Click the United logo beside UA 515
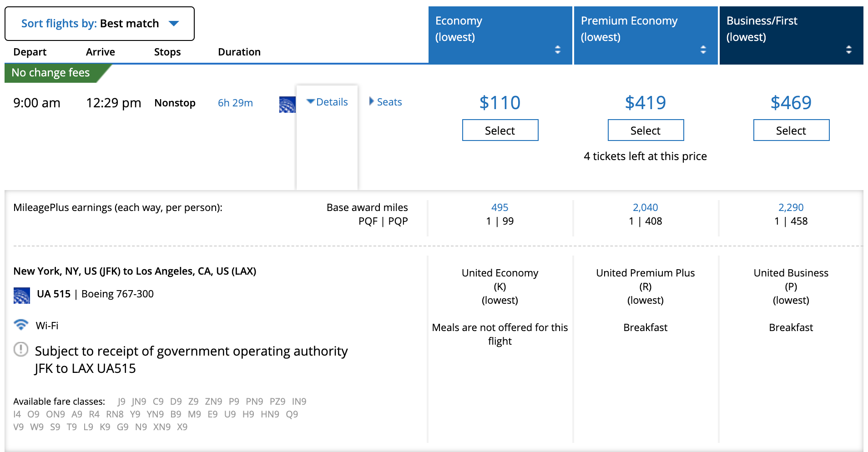The width and height of the screenshot is (868, 452). pyautogui.click(x=22, y=296)
